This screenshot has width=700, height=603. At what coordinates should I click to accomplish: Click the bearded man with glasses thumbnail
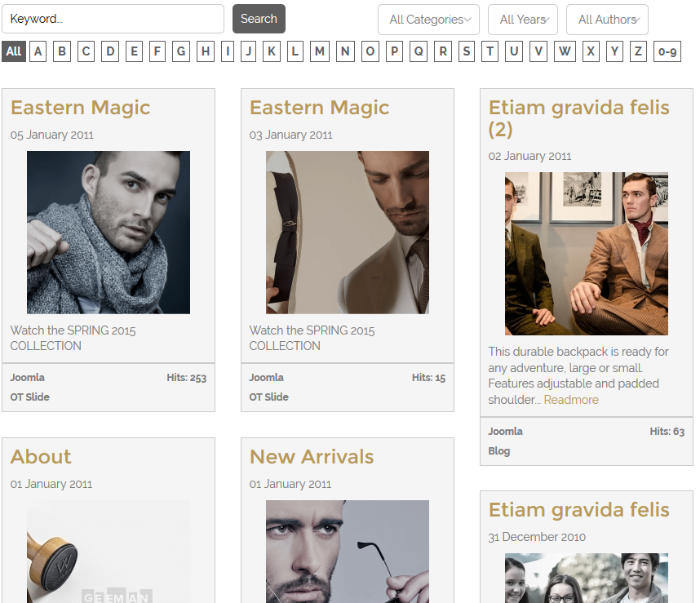pos(348,552)
